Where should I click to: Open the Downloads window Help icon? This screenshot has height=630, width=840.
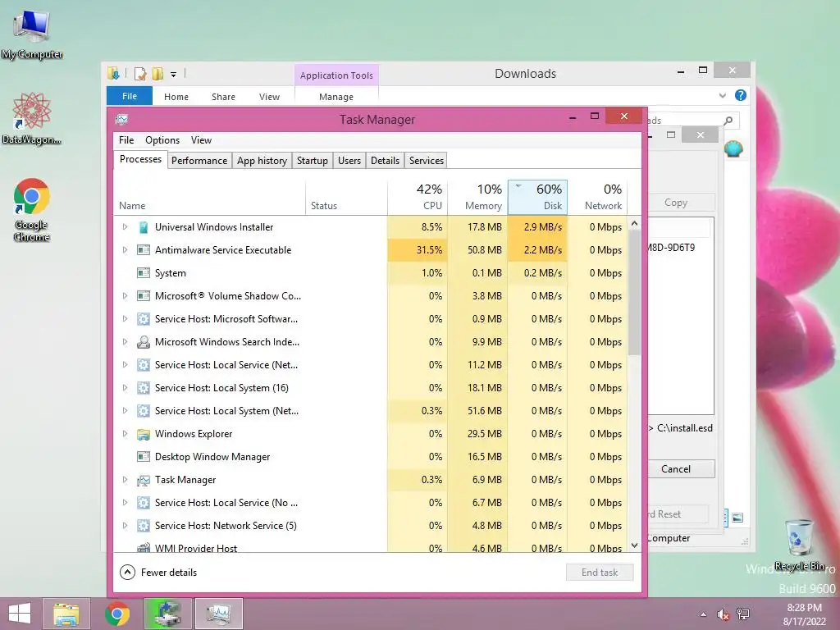point(741,95)
